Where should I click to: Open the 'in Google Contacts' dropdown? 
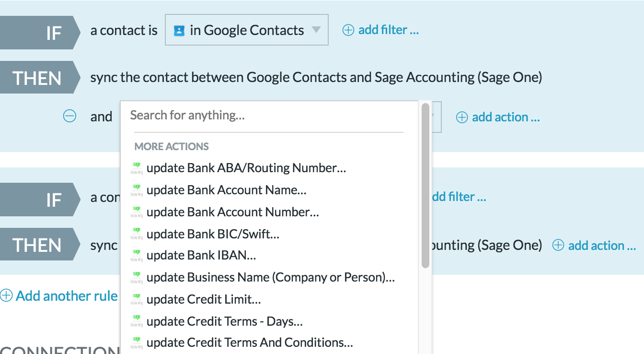tap(247, 30)
